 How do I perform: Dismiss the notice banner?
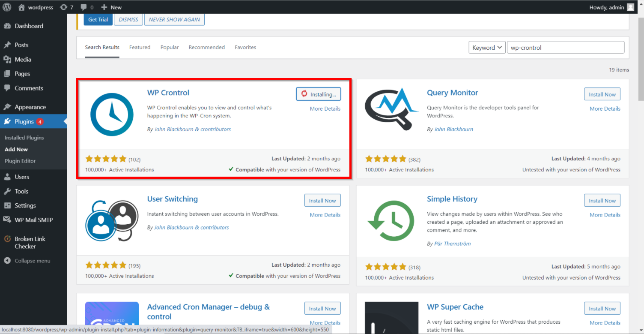[128, 20]
